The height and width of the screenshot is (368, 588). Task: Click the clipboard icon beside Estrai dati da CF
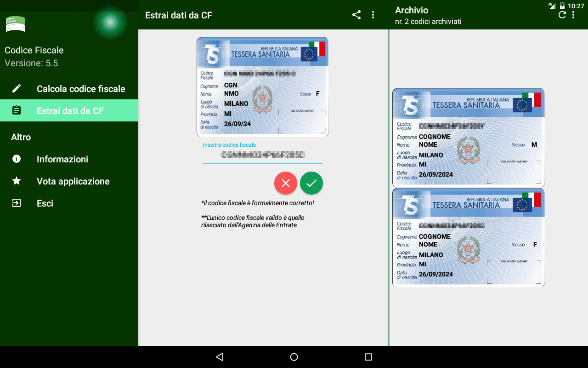17,110
